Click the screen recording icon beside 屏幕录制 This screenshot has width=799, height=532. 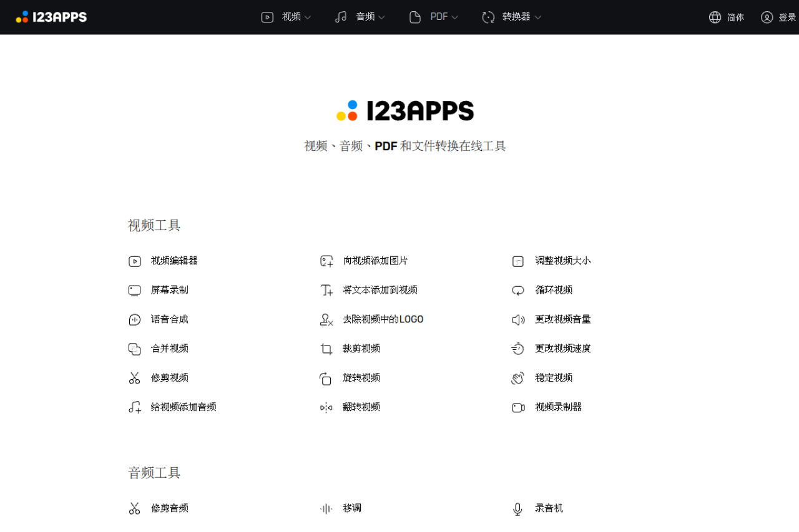pyautogui.click(x=135, y=291)
